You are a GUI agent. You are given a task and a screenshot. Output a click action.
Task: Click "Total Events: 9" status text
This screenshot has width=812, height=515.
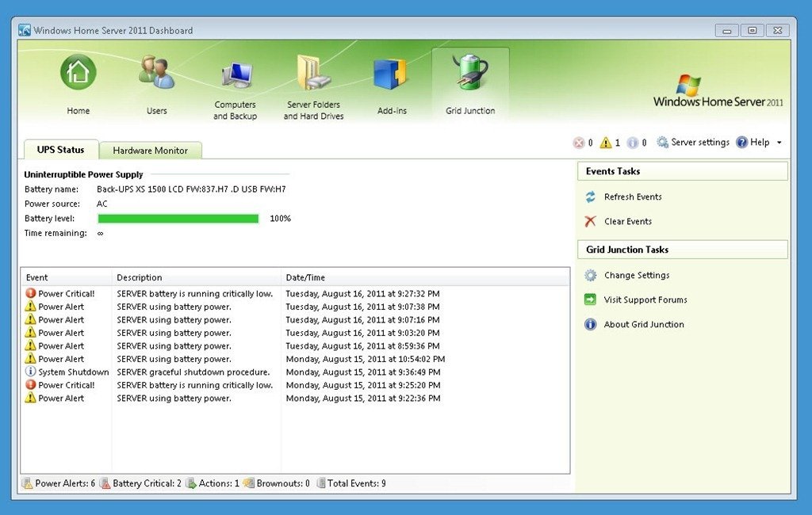(x=356, y=483)
